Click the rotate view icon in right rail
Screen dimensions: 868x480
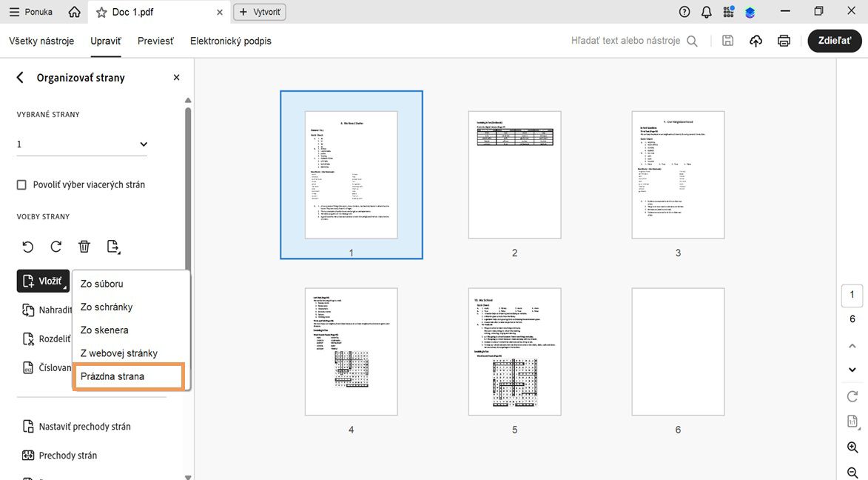(852, 396)
